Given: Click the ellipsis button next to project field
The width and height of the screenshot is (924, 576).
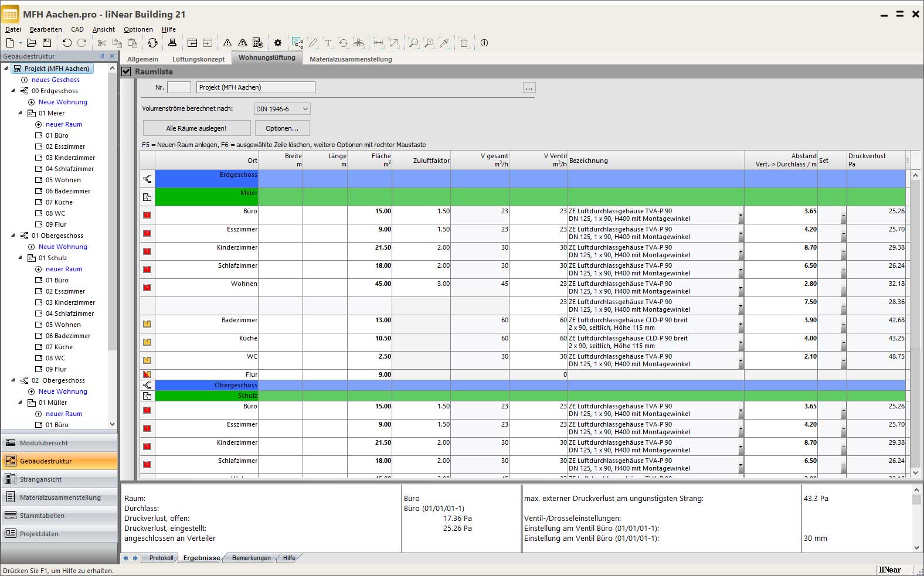Looking at the screenshot, I should click(x=529, y=87).
